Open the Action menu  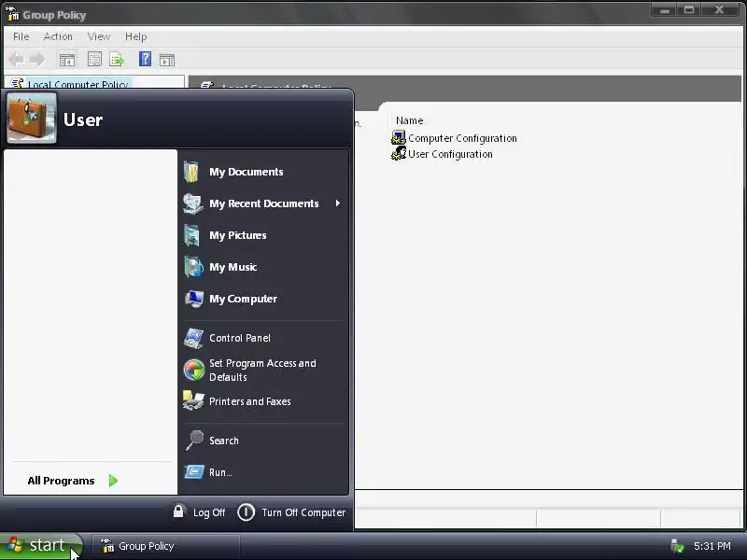(58, 36)
